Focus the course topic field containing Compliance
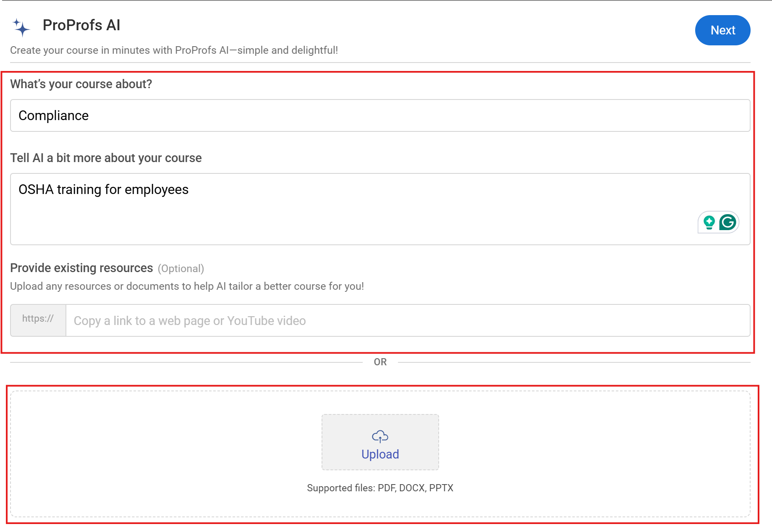Screen dimensions: 772x532 click(x=380, y=115)
